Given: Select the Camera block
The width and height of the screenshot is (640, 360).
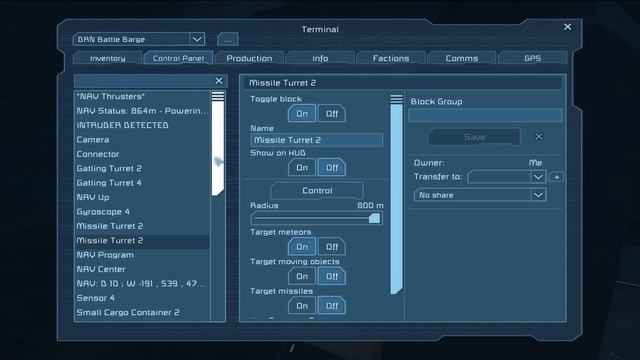Looking at the screenshot, I should tap(142, 140).
